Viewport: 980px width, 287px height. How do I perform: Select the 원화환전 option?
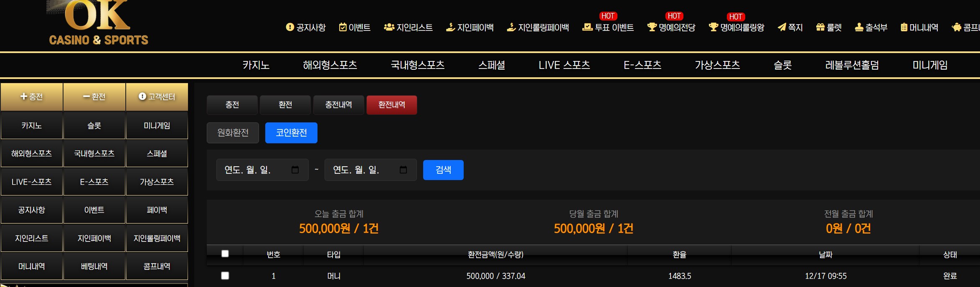tap(233, 133)
